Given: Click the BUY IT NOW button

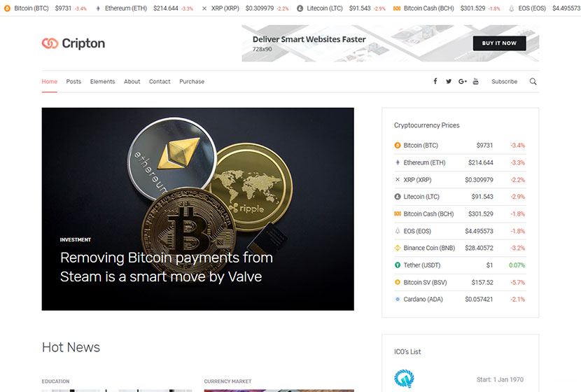Looking at the screenshot, I should (499, 43).
